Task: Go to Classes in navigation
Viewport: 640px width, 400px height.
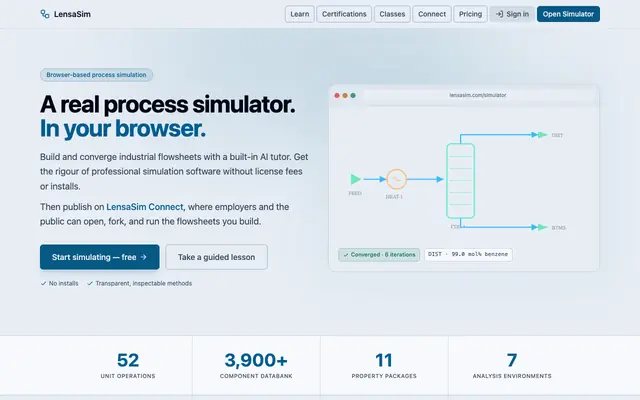Action: tap(392, 14)
